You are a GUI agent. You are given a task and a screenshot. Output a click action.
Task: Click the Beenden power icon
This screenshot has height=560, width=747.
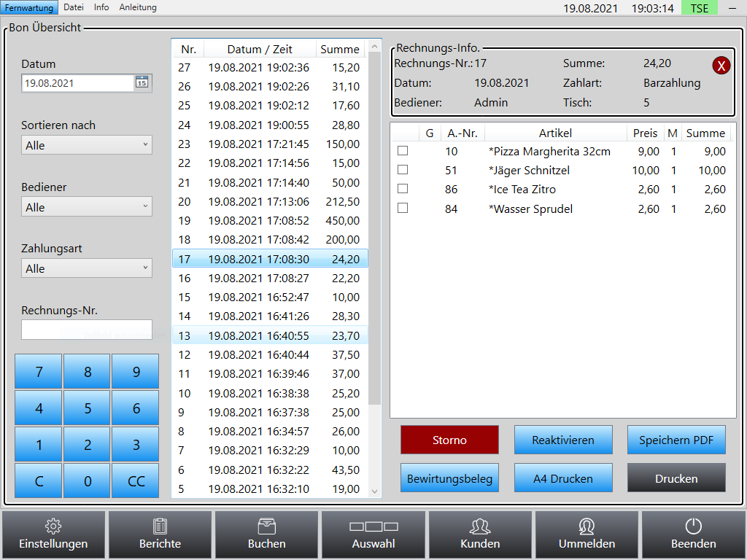pos(694,534)
